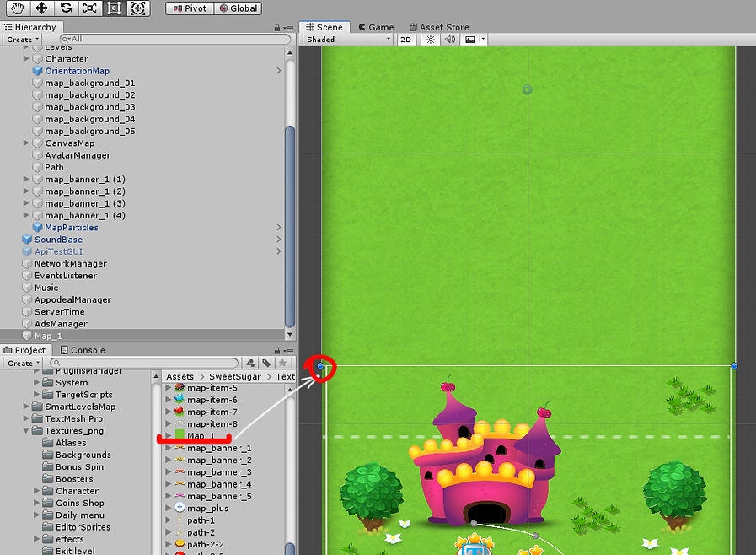
Task: Select the Hand tool in the toolbar
Action: (x=16, y=8)
